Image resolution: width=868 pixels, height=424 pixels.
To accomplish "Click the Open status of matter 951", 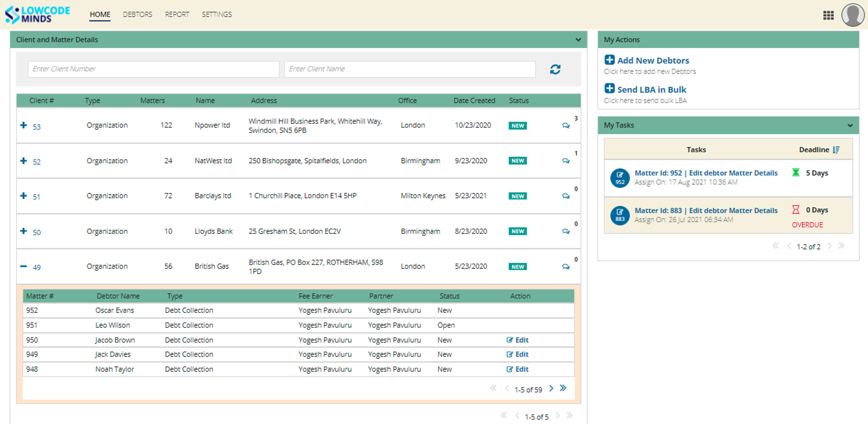I will (x=446, y=325).
